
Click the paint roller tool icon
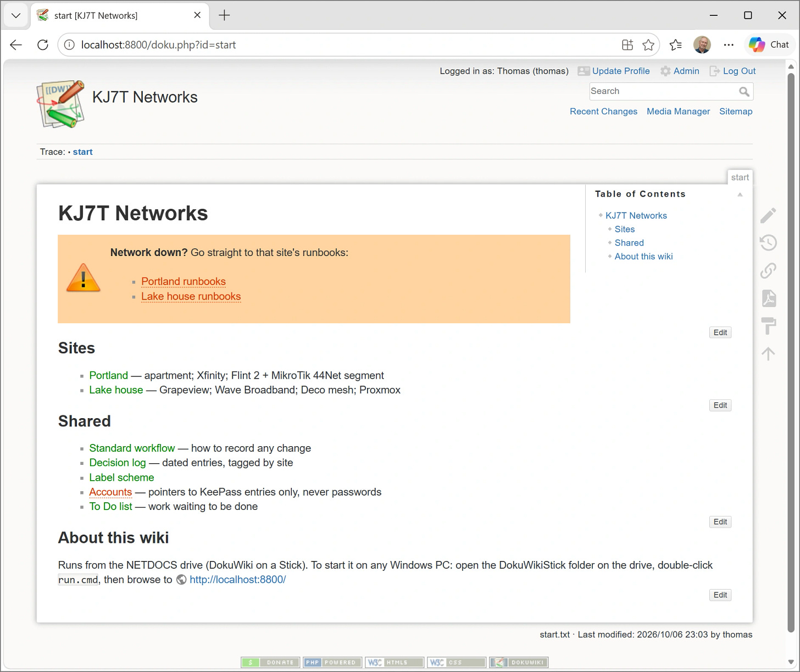coord(768,325)
